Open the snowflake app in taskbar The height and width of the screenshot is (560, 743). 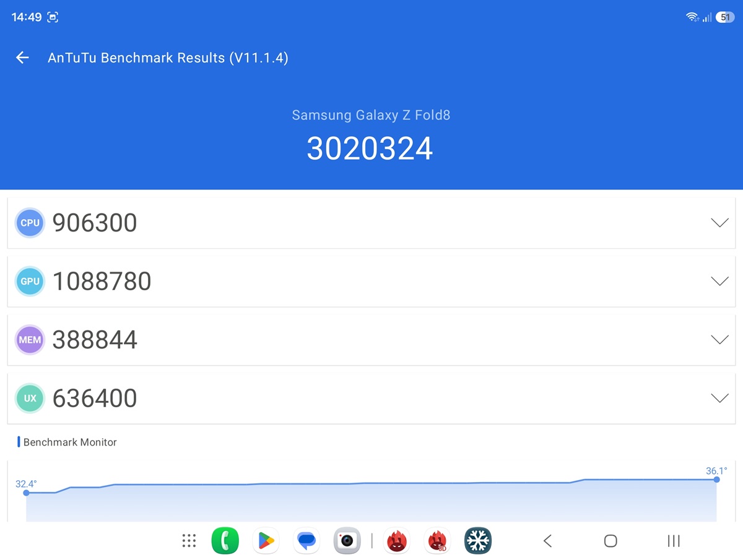pos(478,541)
